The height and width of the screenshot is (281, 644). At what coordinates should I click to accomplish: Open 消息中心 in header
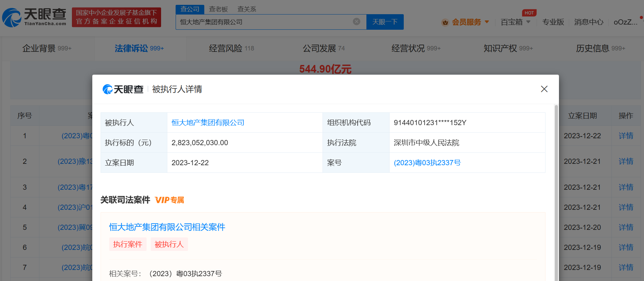589,22
